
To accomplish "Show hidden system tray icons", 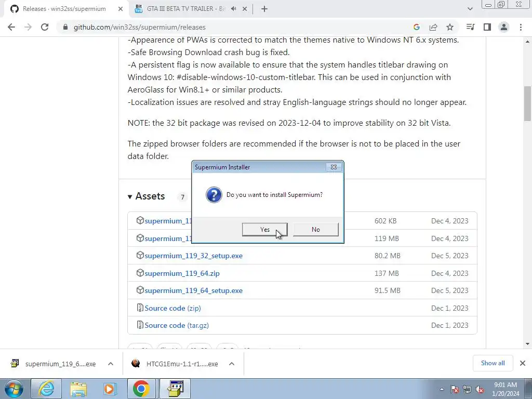I will [x=442, y=390].
